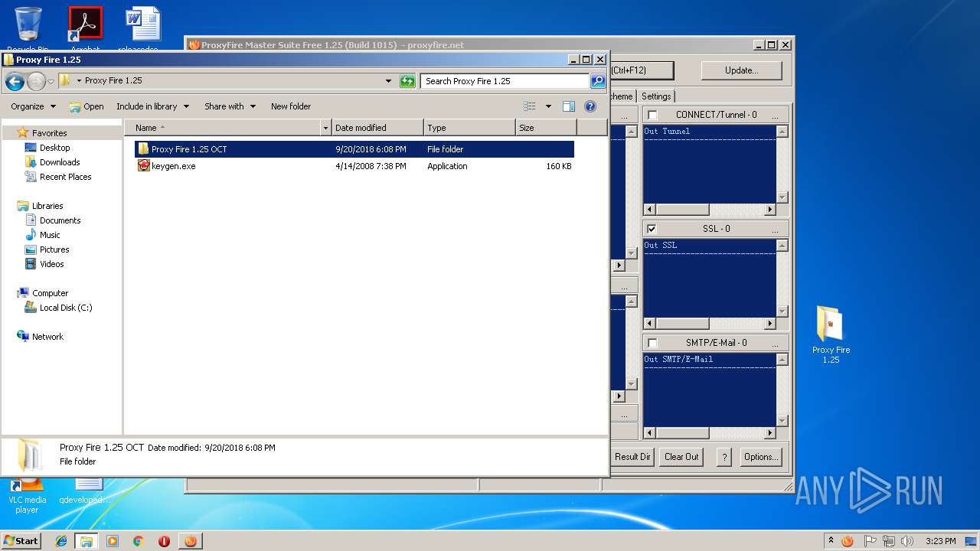The width and height of the screenshot is (980, 551).
Task: Open Google Chrome from taskbar
Action: [138, 541]
